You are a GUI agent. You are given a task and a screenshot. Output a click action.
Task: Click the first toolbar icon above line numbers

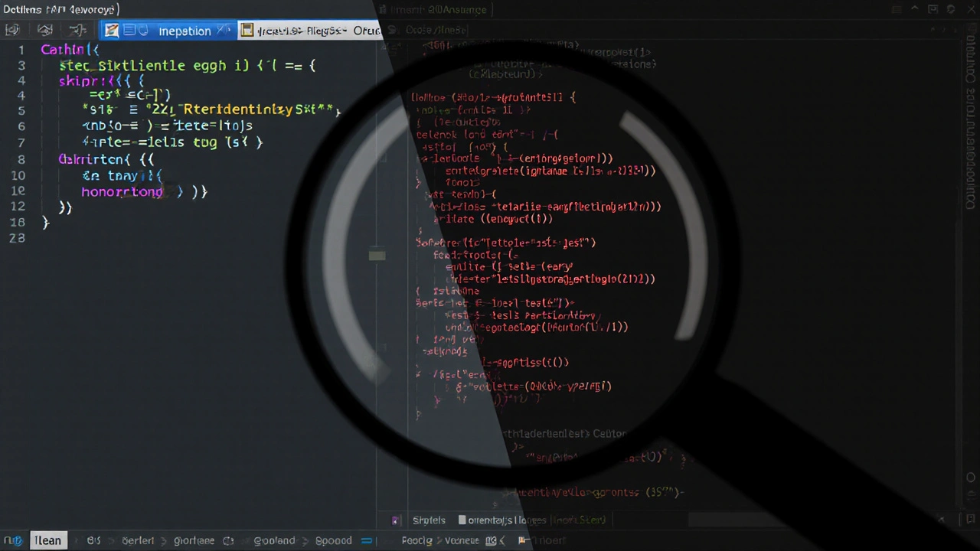pos(12,31)
